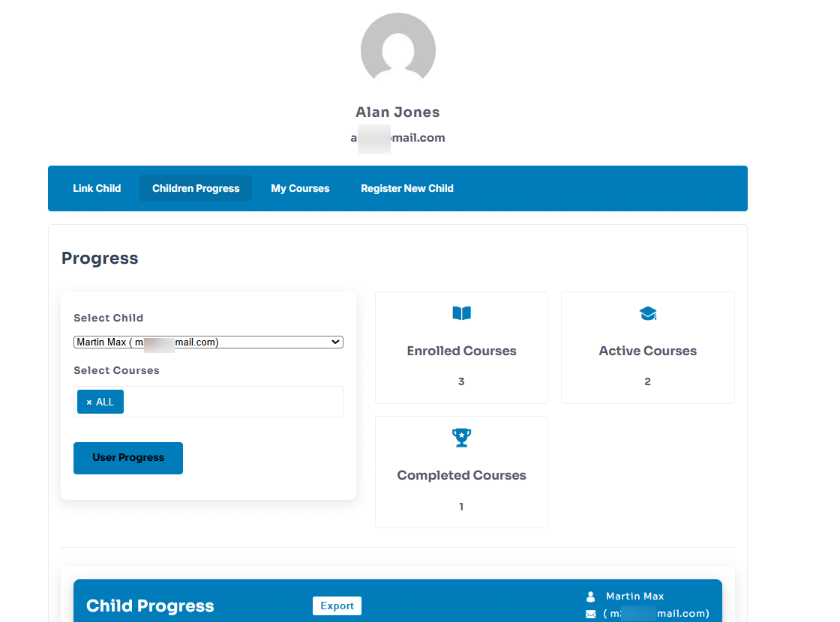Image resolution: width=840 pixels, height=622 pixels.
Task: Click the open book icon for Enrolled Courses
Action: pyautogui.click(x=461, y=314)
